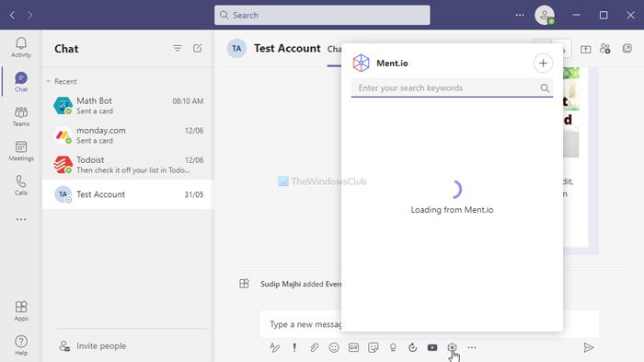Show more apps ellipsis in sidebar
644x362 pixels.
click(21, 219)
